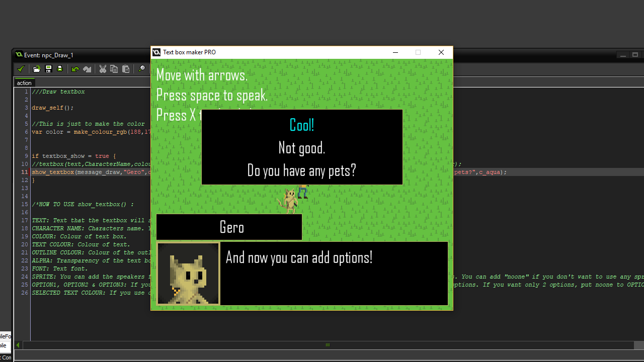644x362 pixels.
Task: Apply changes with the green checkmark icon
Action: click(21, 69)
